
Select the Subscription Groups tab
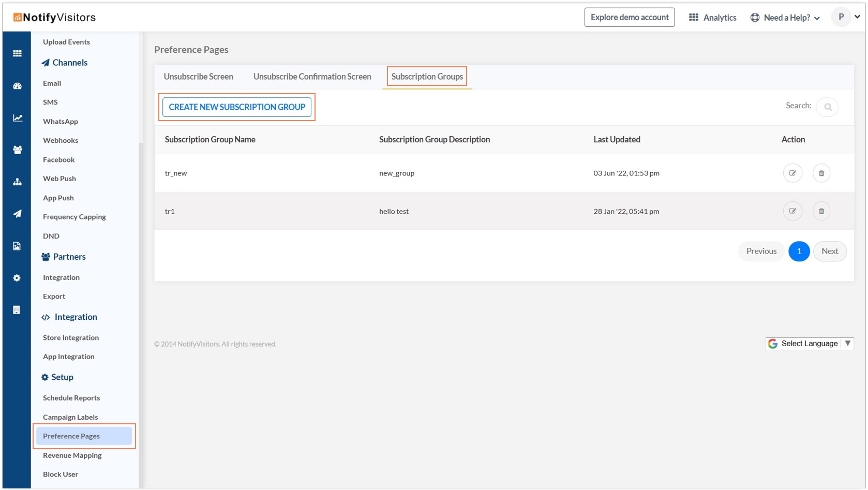click(x=427, y=77)
